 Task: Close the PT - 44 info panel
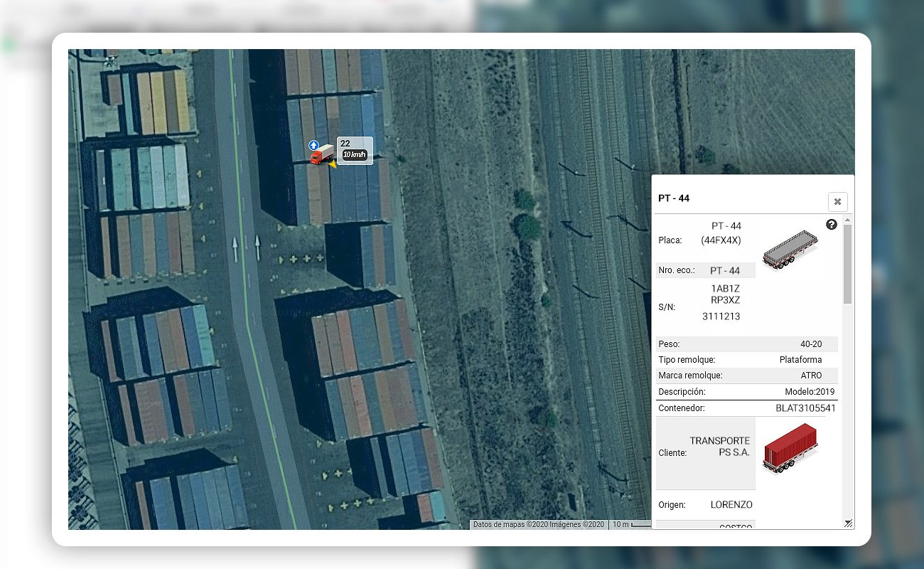(837, 202)
